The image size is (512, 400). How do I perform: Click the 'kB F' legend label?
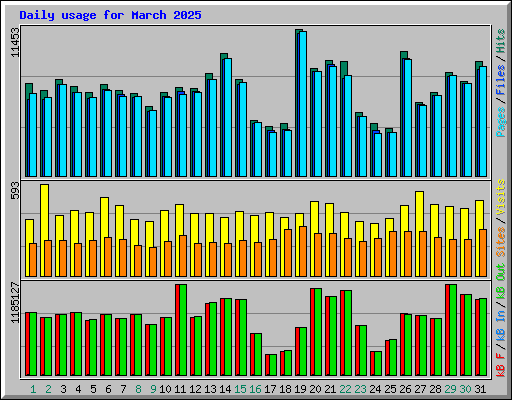pos(501,365)
